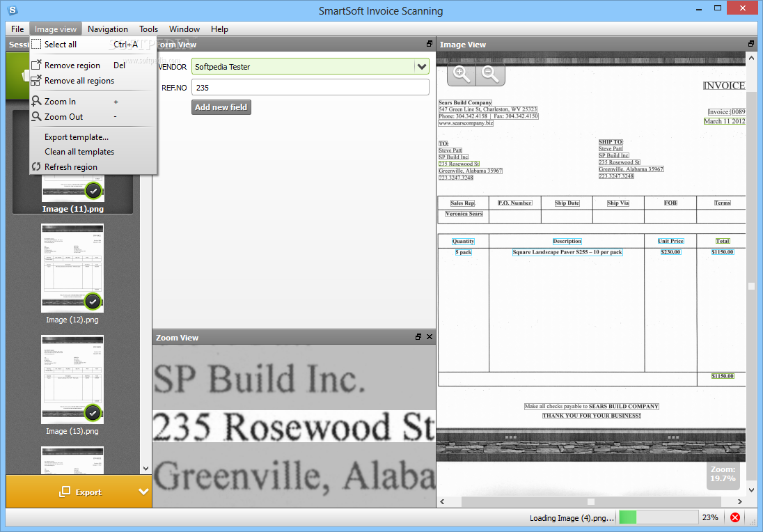
Task: Click the Square Landscape Paver description region
Action: tap(567, 252)
